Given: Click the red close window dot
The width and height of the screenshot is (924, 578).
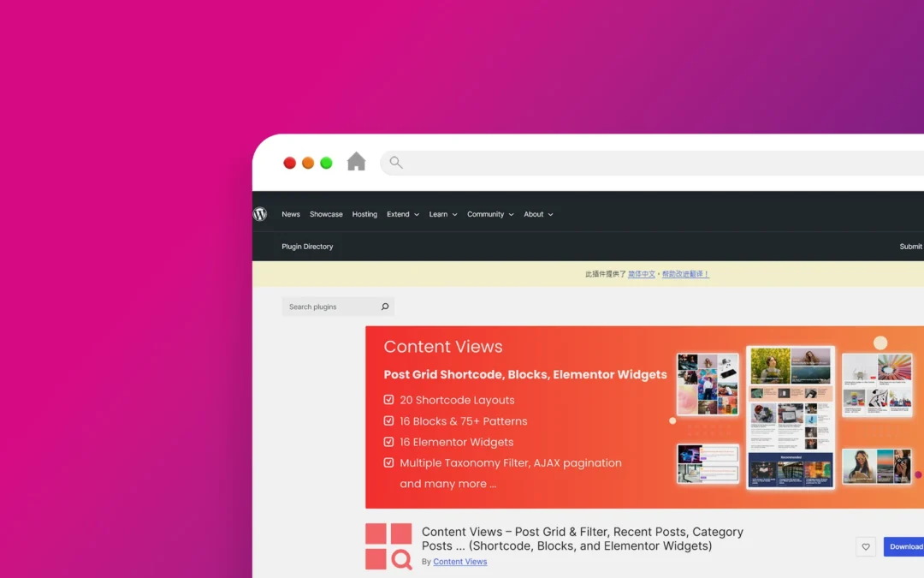Looking at the screenshot, I should [x=289, y=163].
